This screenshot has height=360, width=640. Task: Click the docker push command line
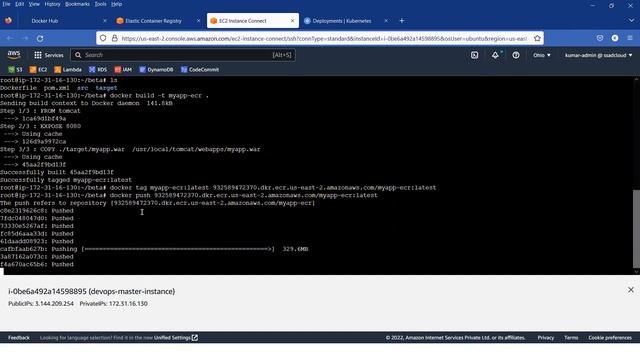coord(189,196)
